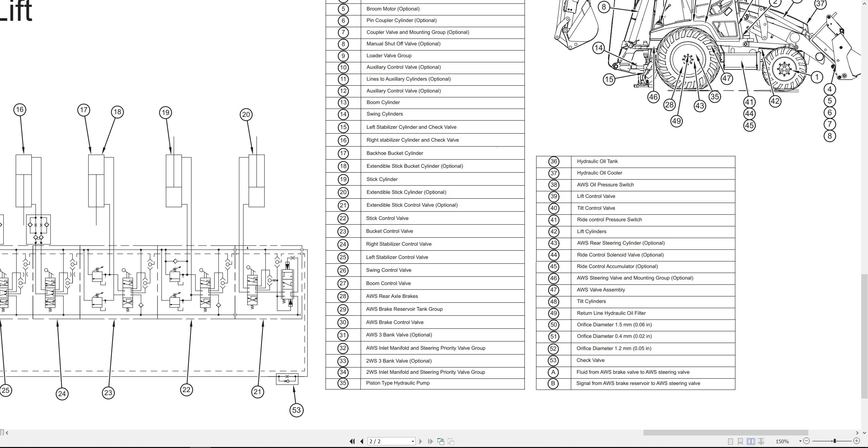Go to the first page
Screen dimensions: 868x448
click(352, 441)
